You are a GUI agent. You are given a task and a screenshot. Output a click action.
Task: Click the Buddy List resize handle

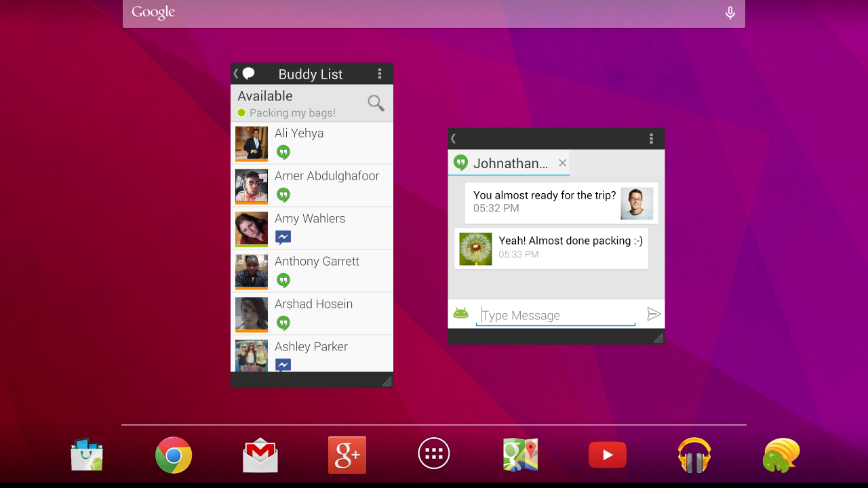386,381
